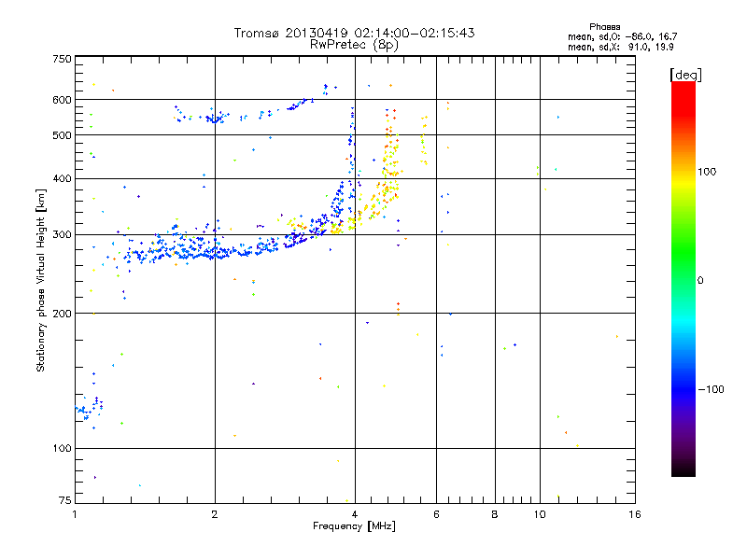Click the 'Stationary phase Virtual Height [km]' axis label
This screenshot has height=560, width=747.
tap(41, 280)
